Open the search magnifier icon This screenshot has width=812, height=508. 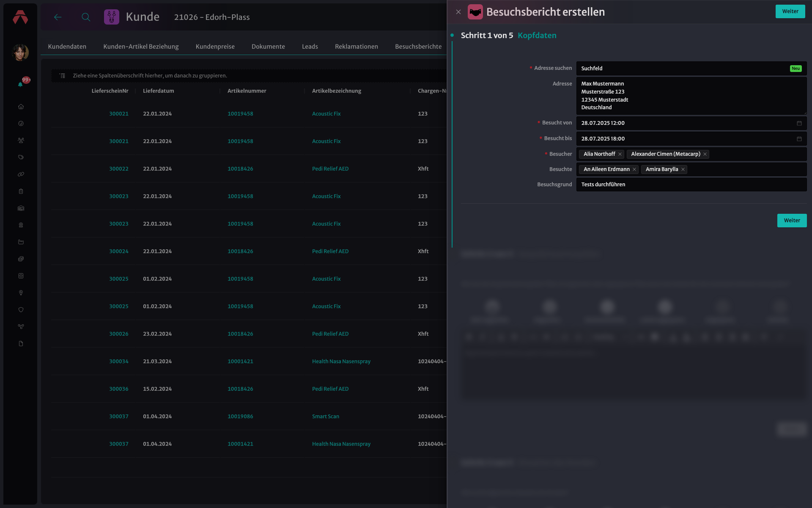(x=86, y=17)
